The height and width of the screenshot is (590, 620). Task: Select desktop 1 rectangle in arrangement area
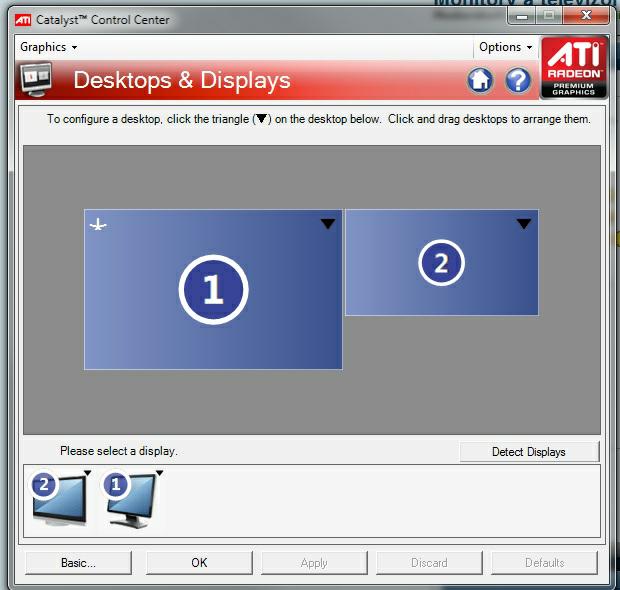click(x=213, y=289)
